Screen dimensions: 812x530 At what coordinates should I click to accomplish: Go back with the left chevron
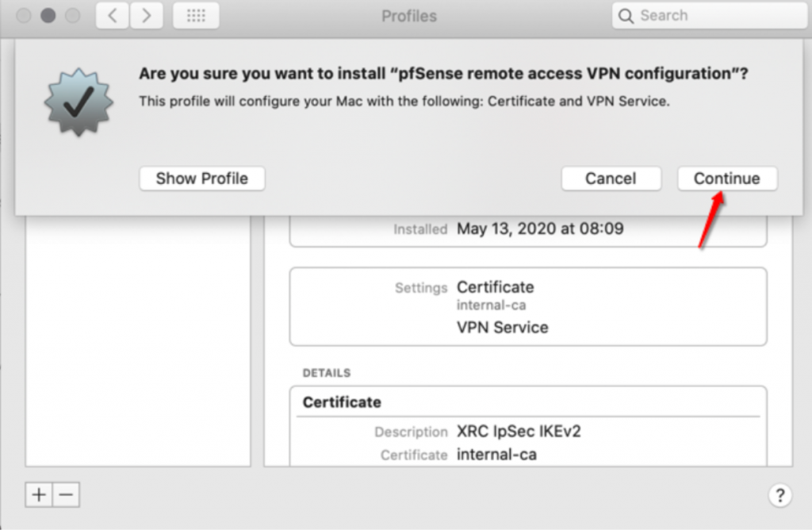113,16
